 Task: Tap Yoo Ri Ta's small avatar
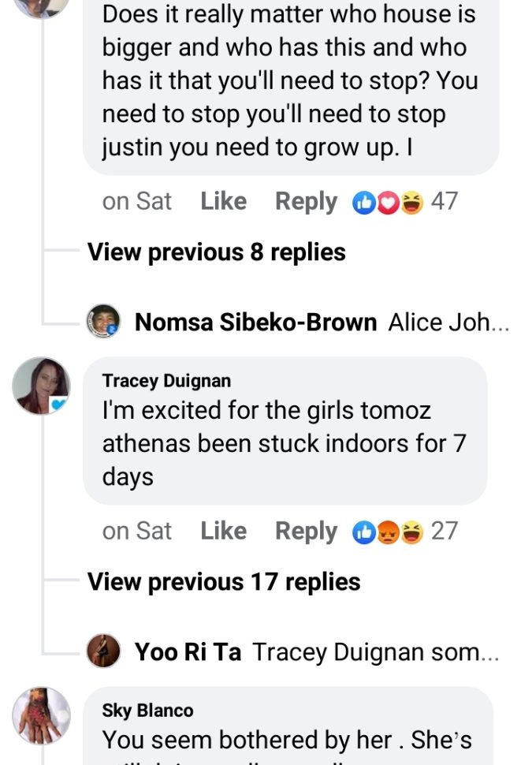[103, 651]
